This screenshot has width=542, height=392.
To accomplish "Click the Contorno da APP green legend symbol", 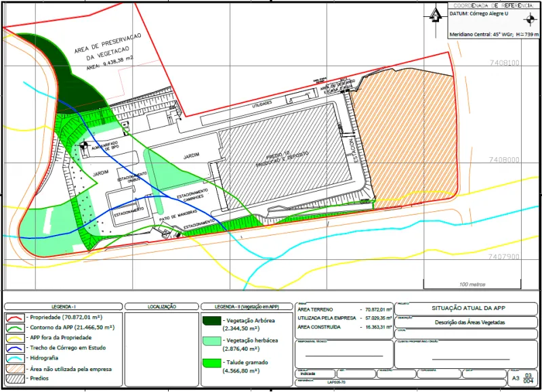I will 14,327.
